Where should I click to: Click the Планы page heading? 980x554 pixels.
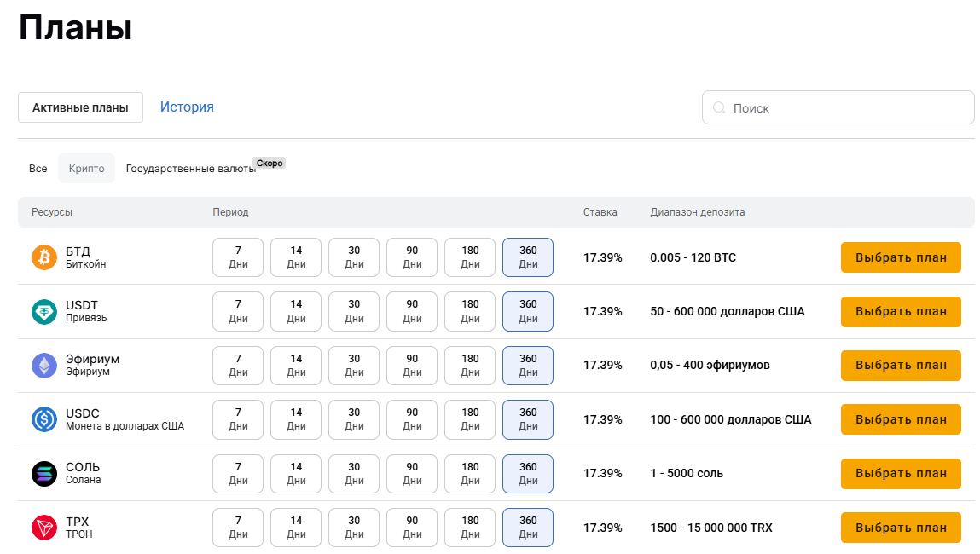click(76, 28)
